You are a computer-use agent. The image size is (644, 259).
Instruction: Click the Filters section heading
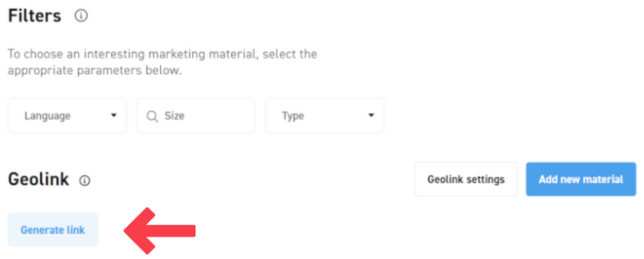pos(35,16)
